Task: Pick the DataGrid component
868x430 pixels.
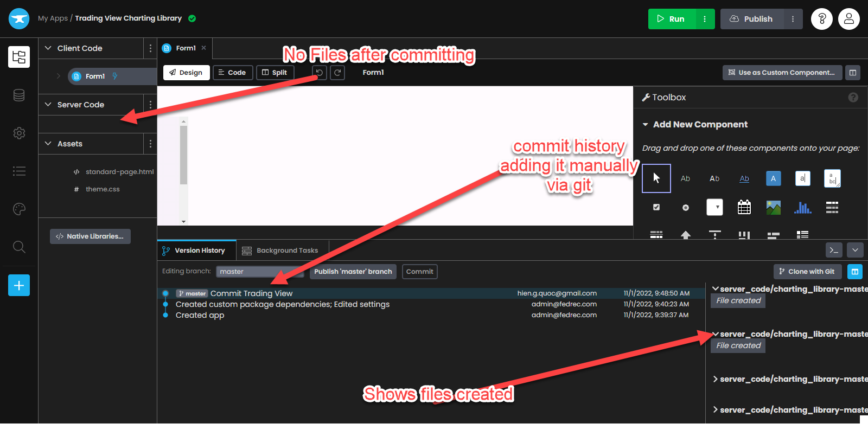Action: [x=832, y=207]
